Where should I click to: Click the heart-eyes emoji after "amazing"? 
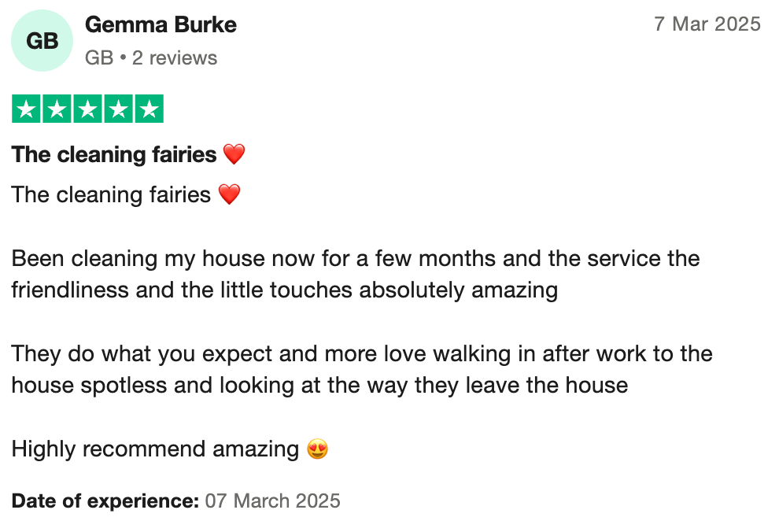[x=317, y=449]
